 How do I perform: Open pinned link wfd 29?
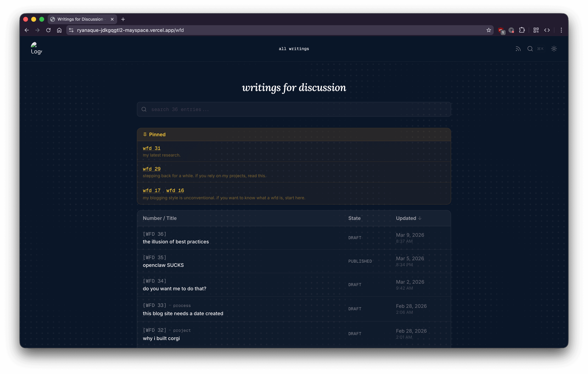[x=151, y=169]
